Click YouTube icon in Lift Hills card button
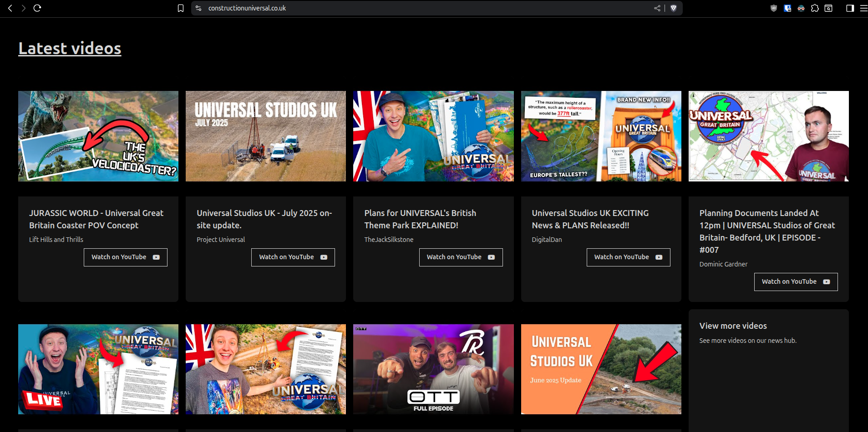868x432 pixels. pyautogui.click(x=156, y=257)
